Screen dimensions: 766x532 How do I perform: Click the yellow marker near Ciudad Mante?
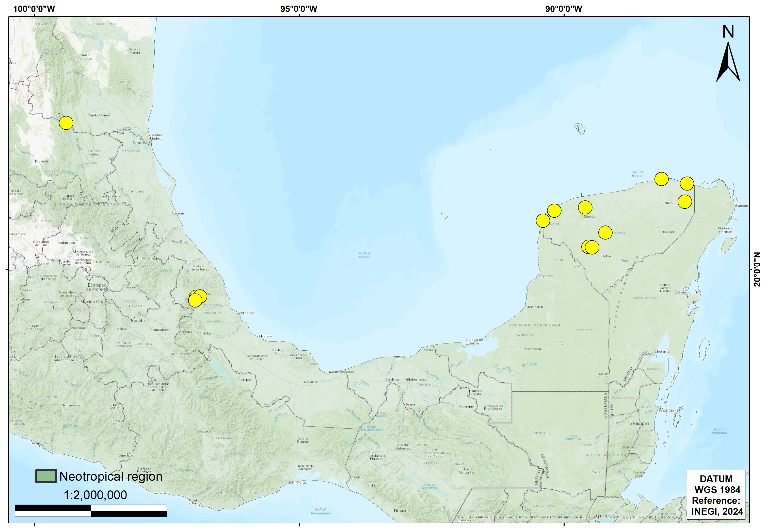click(66, 123)
